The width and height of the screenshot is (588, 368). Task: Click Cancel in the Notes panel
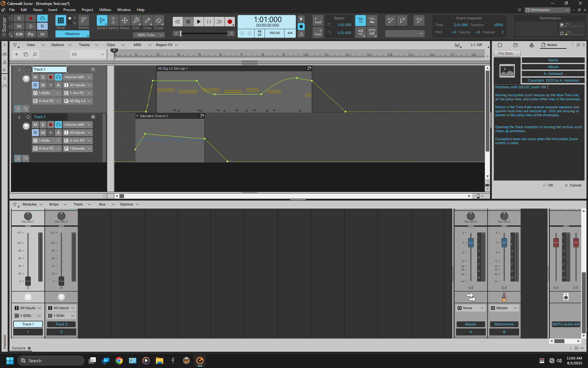point(573,185)
